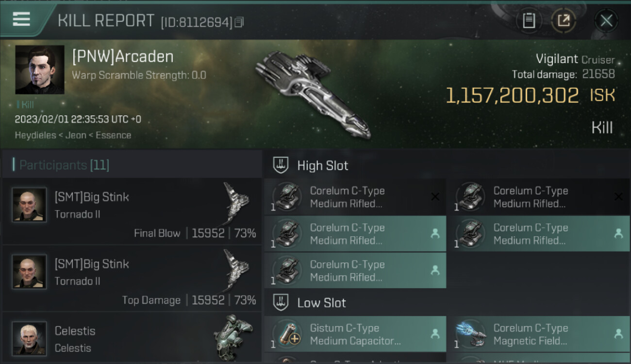Copy the kill report ID icon

tap(239, 22)
